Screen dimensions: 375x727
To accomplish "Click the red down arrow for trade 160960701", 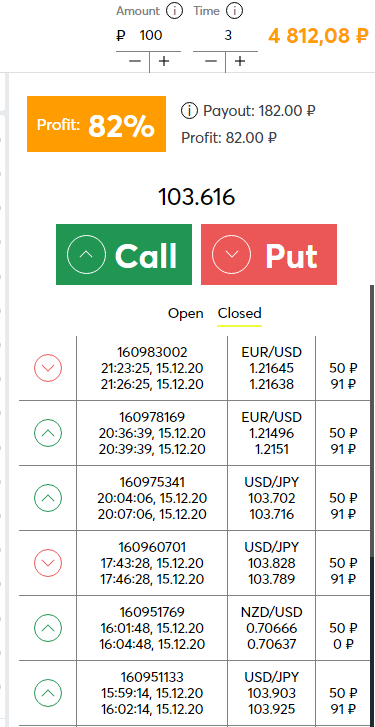I will point(48,563).
